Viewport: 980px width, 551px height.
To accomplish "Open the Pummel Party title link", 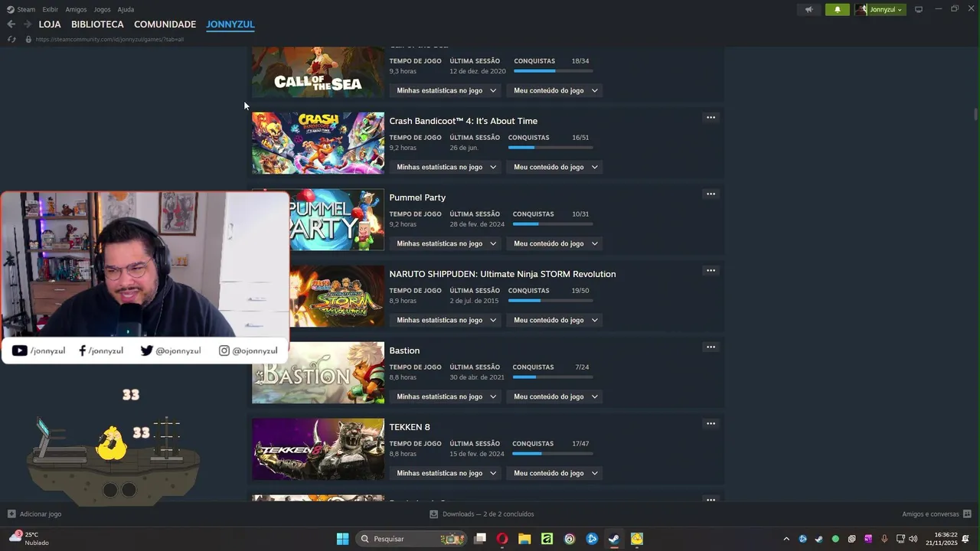I will click(417, 197).
